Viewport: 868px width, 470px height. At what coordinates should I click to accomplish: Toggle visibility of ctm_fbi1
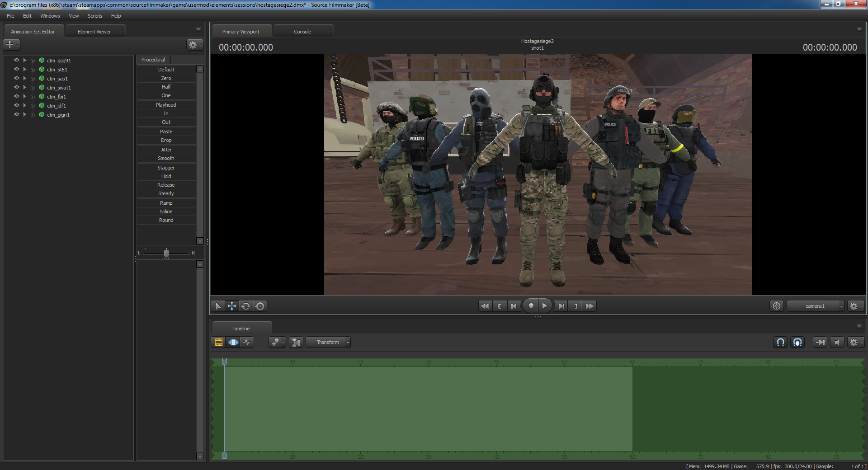pyautogui.click(x=17, y=96)
